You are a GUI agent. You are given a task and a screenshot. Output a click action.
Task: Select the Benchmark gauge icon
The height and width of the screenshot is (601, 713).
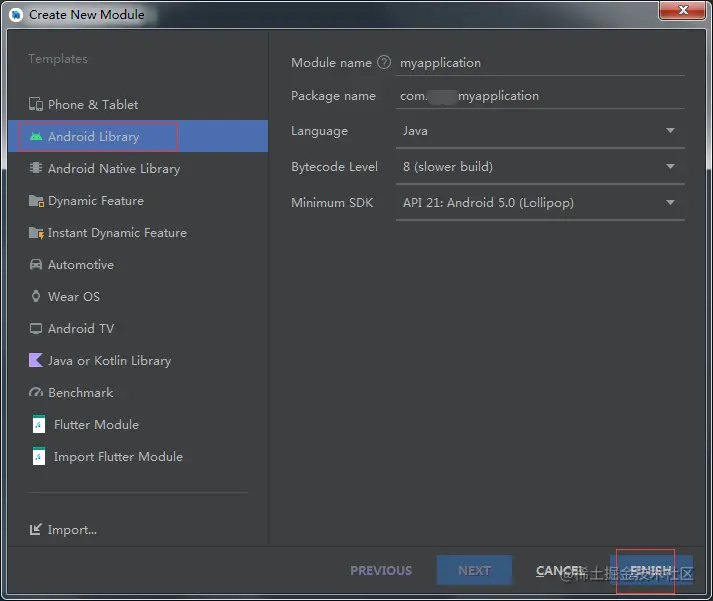(36, 392)
